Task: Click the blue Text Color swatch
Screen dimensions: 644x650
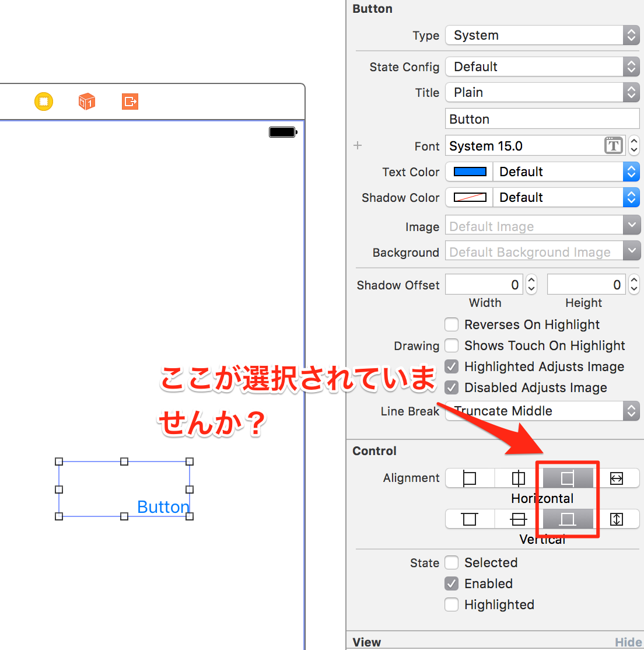Action: coord(468,172)
